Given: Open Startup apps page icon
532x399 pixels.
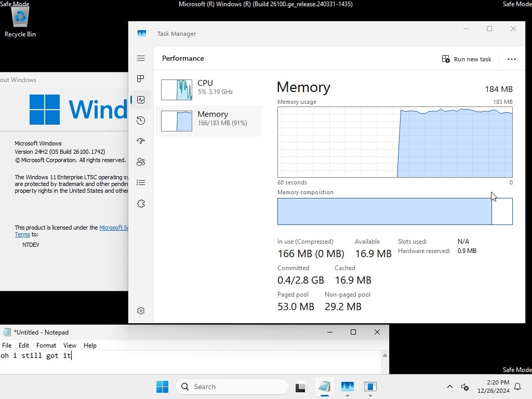Looking at the screenshot, I should click(141, 141).
